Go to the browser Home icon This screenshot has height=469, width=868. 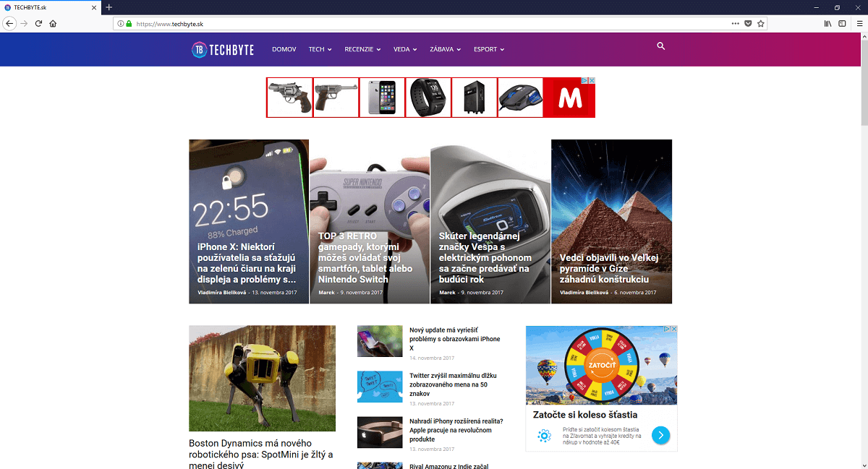[53, 23]
